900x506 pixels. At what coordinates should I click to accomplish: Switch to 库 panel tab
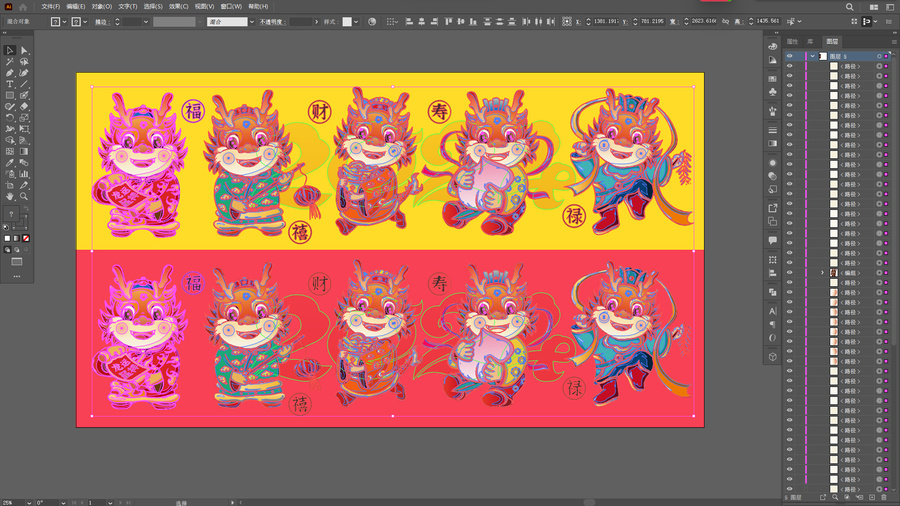pos(810,41)
